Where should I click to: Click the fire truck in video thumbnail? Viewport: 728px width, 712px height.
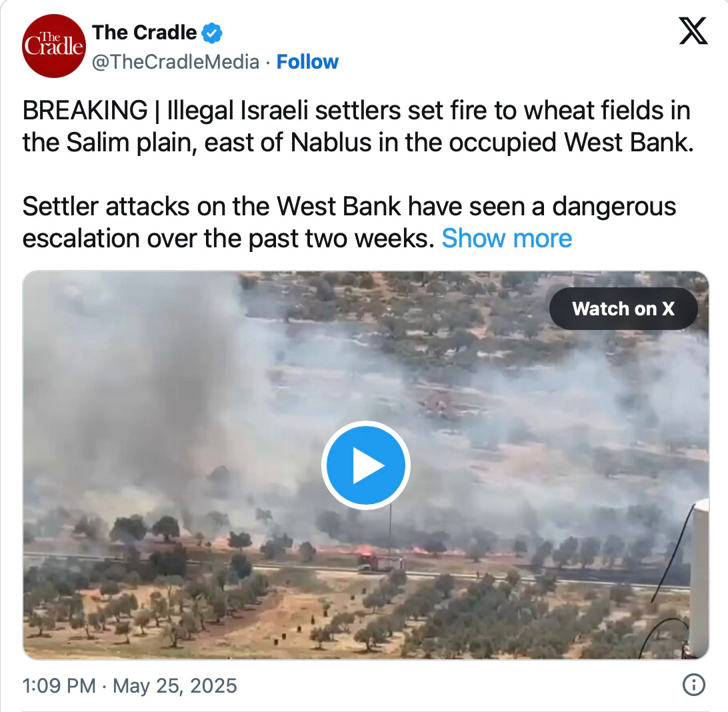click(x=381, y=563)
